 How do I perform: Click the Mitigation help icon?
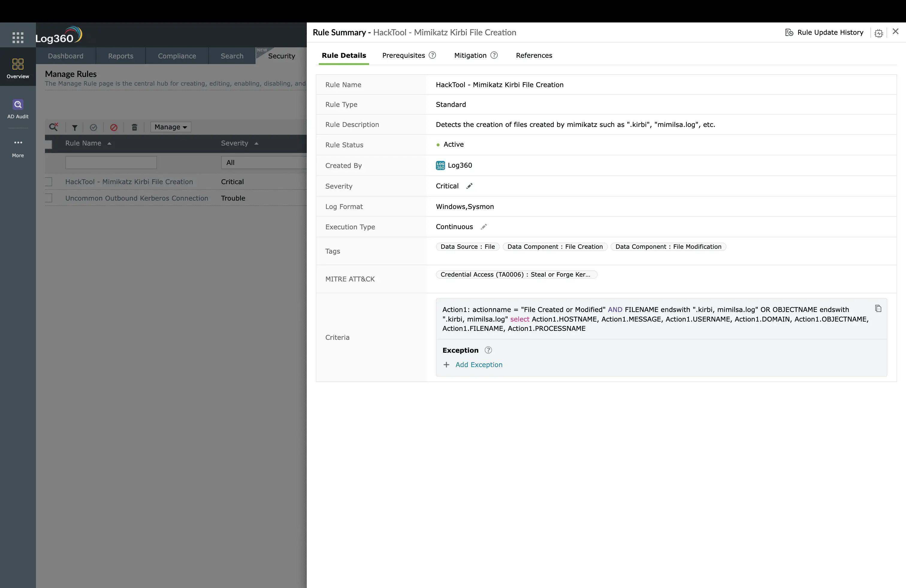tap(494, 55)
